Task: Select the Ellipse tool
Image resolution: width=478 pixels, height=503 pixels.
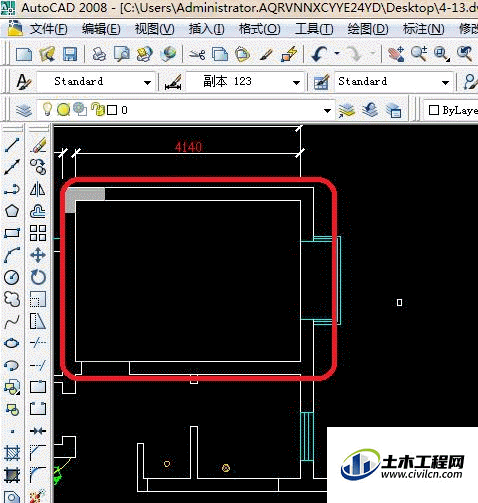Action: (x=12, y=343)
